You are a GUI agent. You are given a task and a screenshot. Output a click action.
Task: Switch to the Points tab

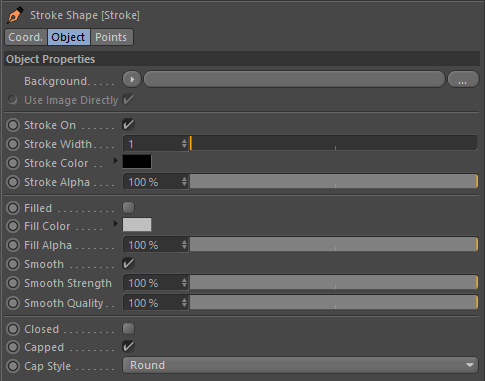tap(111, 37)
